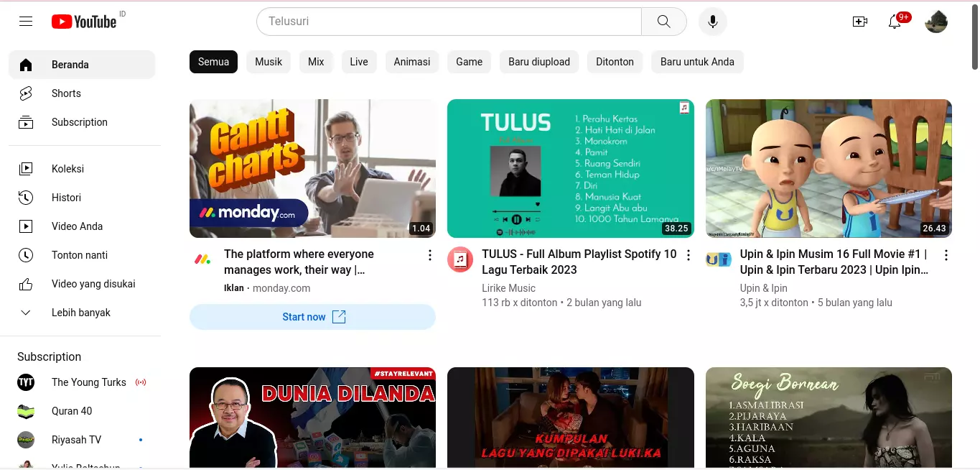Open more options for monday.com ad

pos(430,255)
